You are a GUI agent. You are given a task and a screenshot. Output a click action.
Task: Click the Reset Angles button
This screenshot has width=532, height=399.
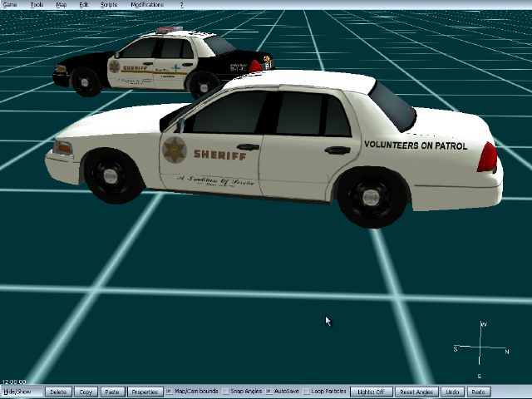(x=416, y=392)
